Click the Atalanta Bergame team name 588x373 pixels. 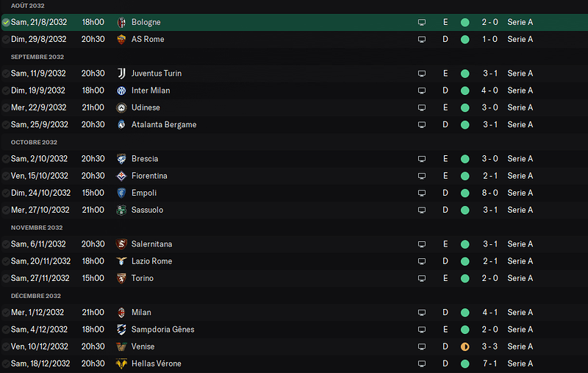pos(164,124)
